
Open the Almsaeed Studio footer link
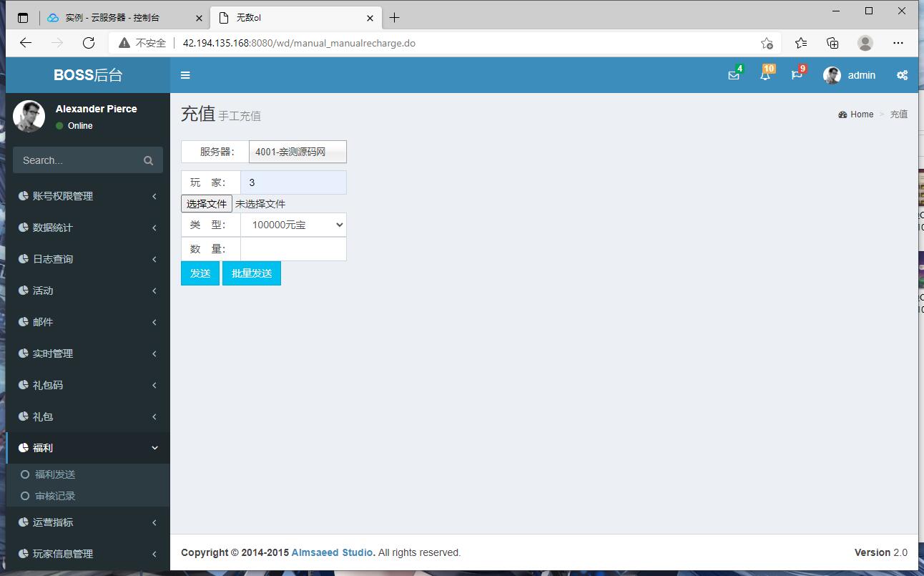pyautogui.click(x=331, y=552)
